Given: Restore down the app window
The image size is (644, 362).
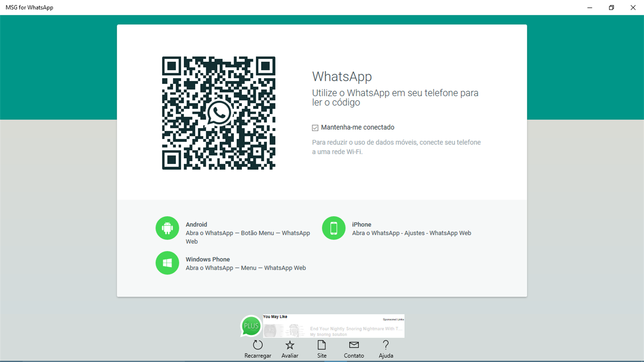Looking at the screenshot, I should pyautogui.click(x=611, y=8).
